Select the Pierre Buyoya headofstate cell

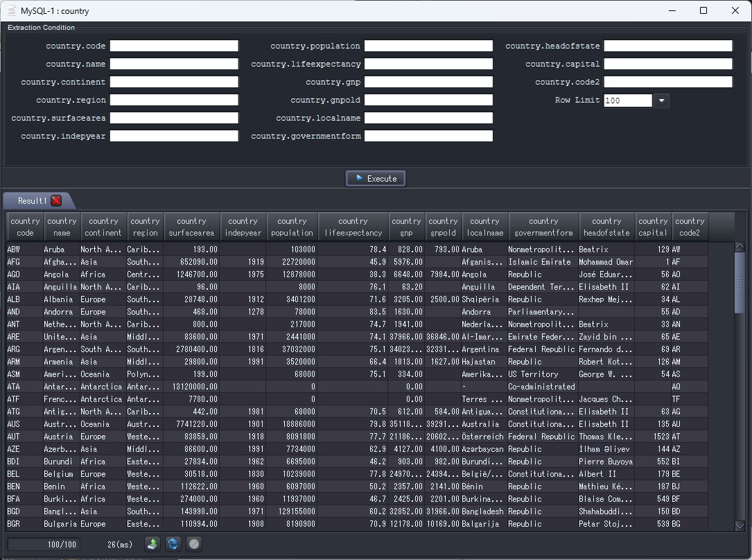(606, 461)
